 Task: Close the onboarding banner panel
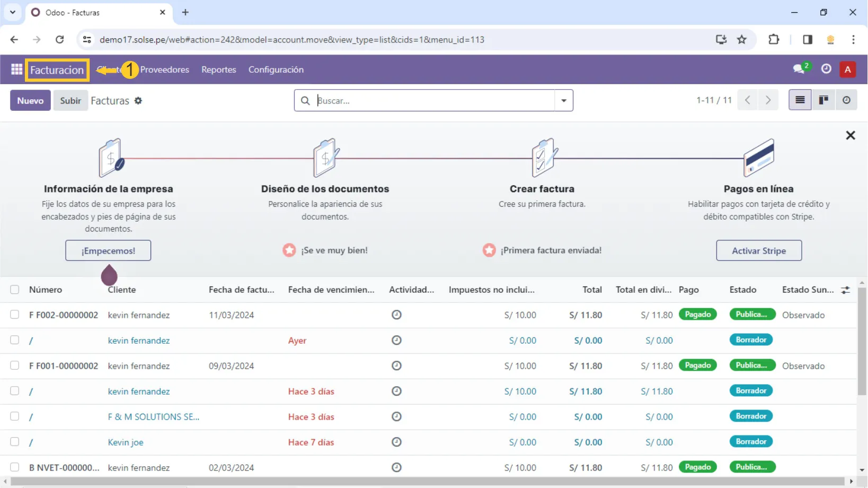pyautogui.click(x=850, y=135)
